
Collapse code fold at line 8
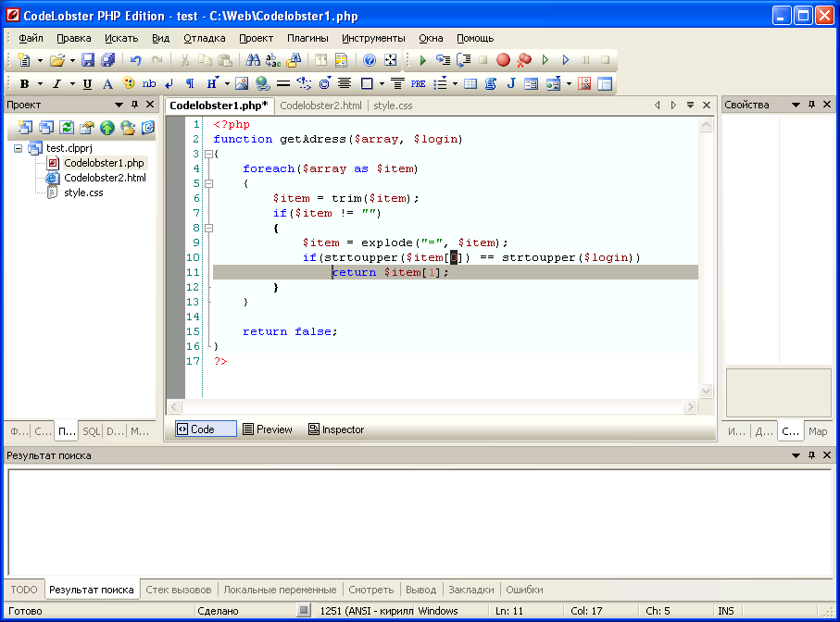pyautogui.click(x=209, y=228)
